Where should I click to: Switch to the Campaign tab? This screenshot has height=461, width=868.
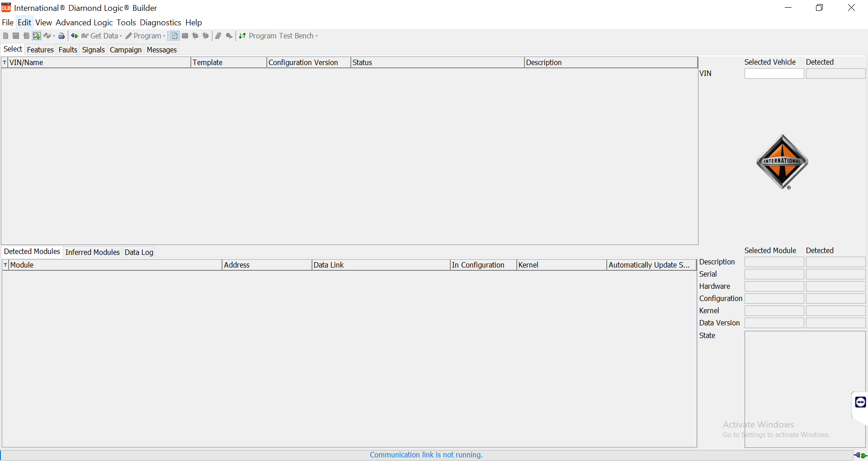[x=126, y=50]
